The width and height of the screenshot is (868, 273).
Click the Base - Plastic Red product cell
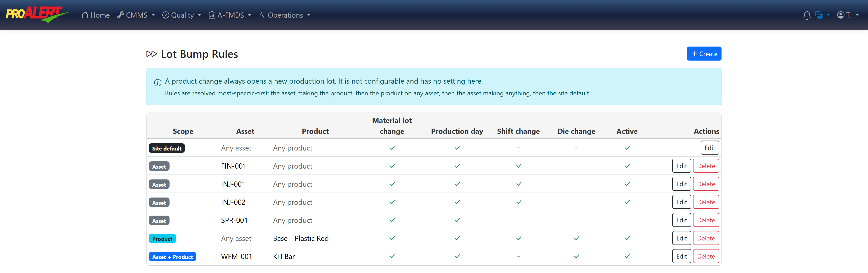click(301, 238)
